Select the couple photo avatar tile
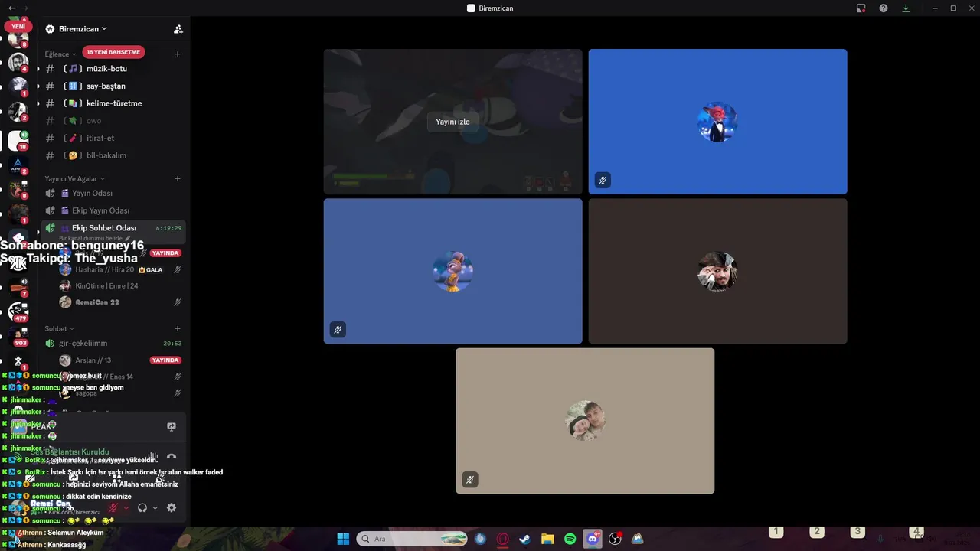 point(585,421)
